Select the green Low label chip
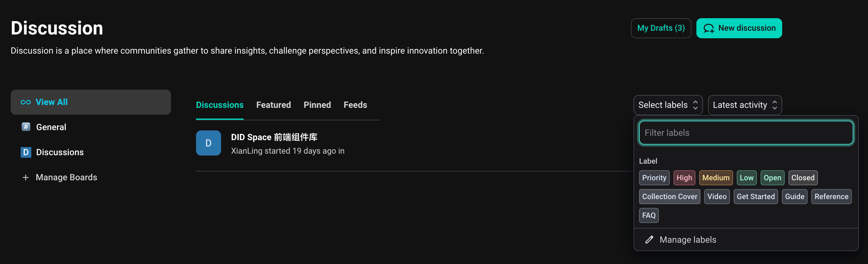 (x=747, y=178)
